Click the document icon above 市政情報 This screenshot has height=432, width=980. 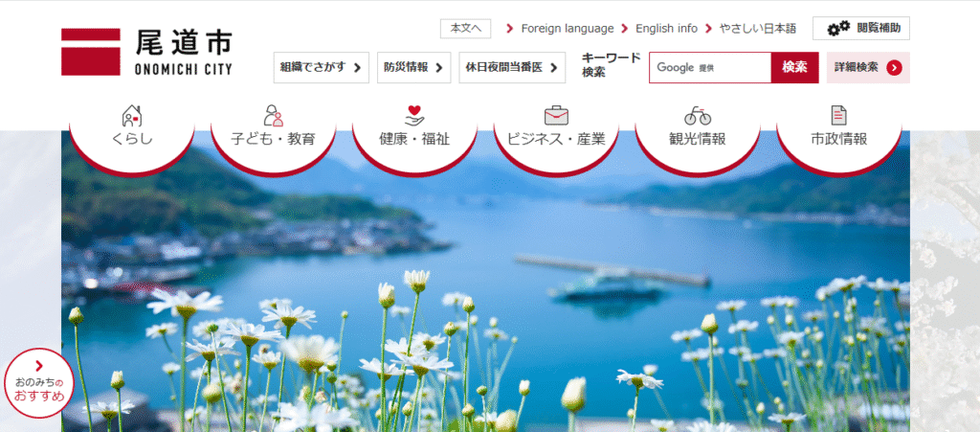pyautogui.click(x=838, y=116)
